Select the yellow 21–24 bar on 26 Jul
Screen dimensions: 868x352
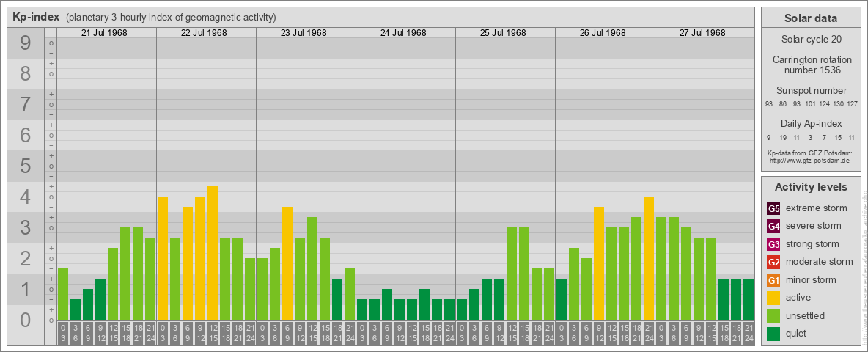649,258
